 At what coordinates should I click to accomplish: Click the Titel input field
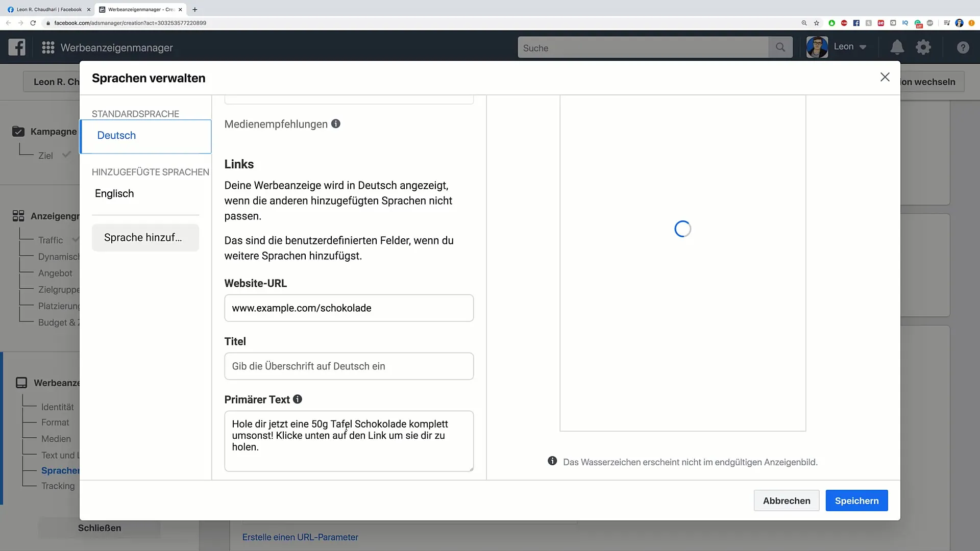(349, 366)
